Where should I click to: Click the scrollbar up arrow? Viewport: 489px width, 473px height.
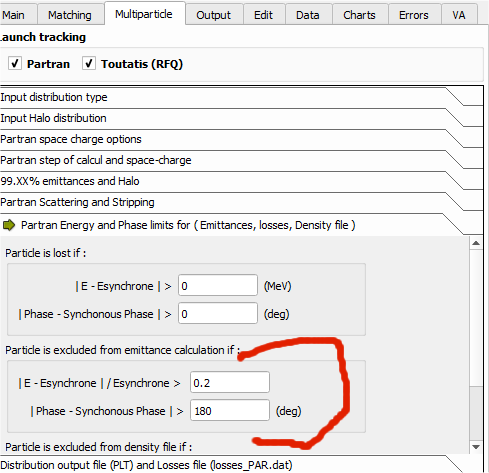476,243
